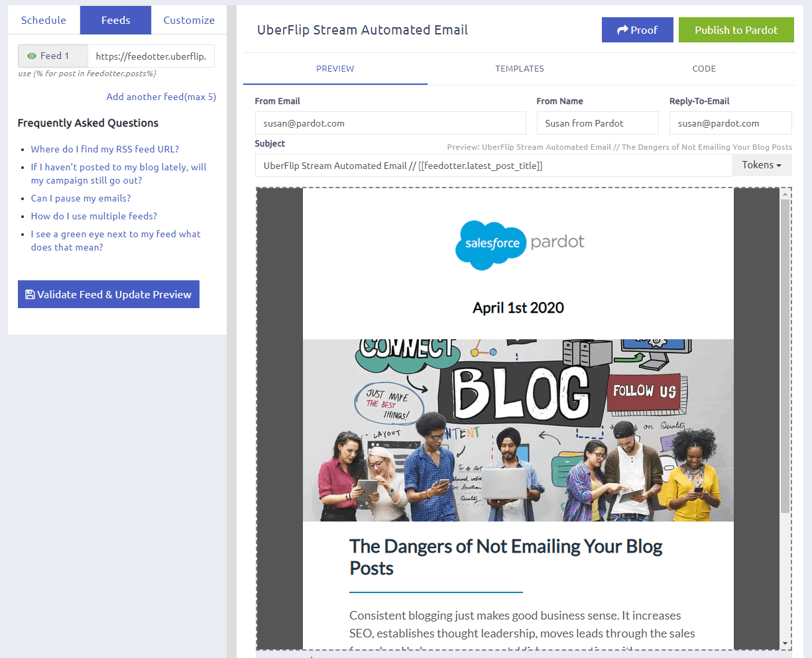Open the Customize tab
Image resolution: width=812 pixels, height=658 pixels.
[x=189, y=20]
